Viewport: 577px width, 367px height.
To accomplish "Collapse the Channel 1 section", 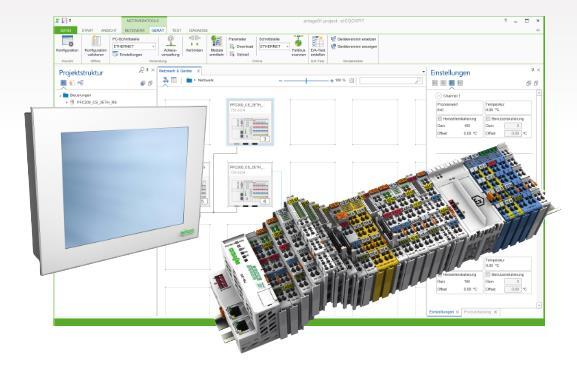I will [439, 96].
